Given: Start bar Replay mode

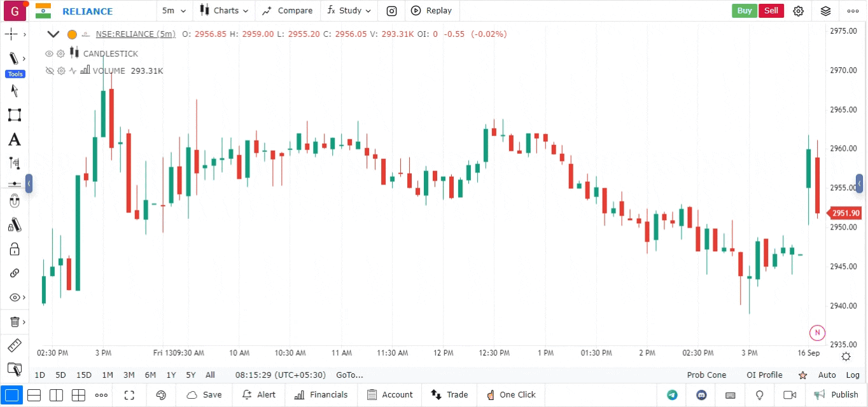Looking at the screenshot, I should (x=431, y=11).
